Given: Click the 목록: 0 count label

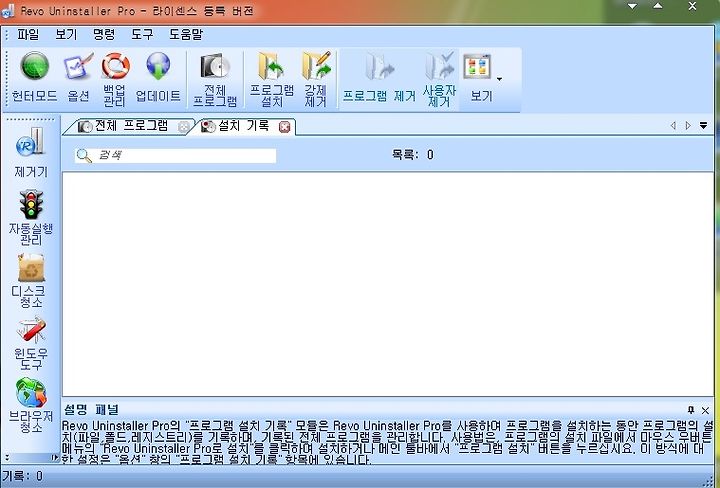Looking at the screenshot, I should (412, 155).
